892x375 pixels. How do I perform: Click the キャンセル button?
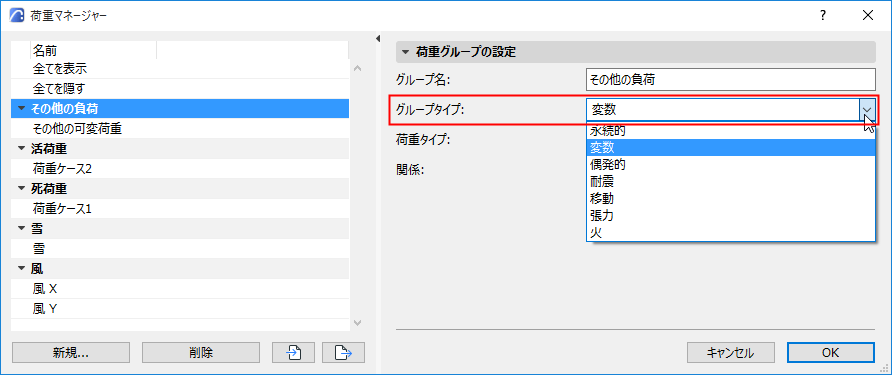730,353
